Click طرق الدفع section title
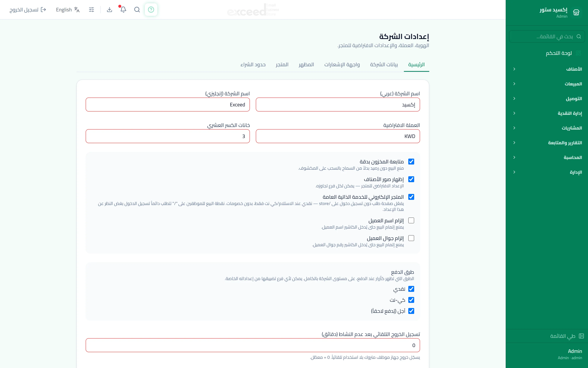 [402, 272]
